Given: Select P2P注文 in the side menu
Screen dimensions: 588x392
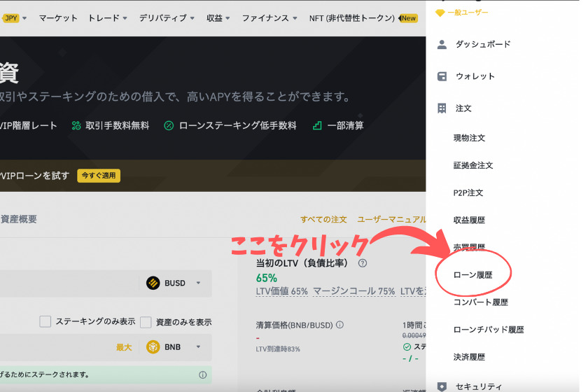Looking at the screenshot, I should (x=468, y=192).
